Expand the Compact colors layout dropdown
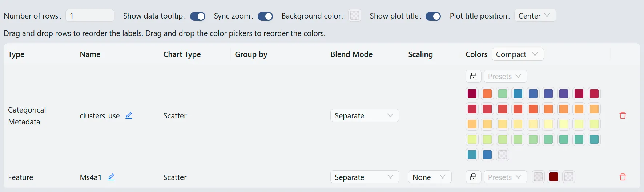Screen dimensions: 644x192 [x=518, y=54]
